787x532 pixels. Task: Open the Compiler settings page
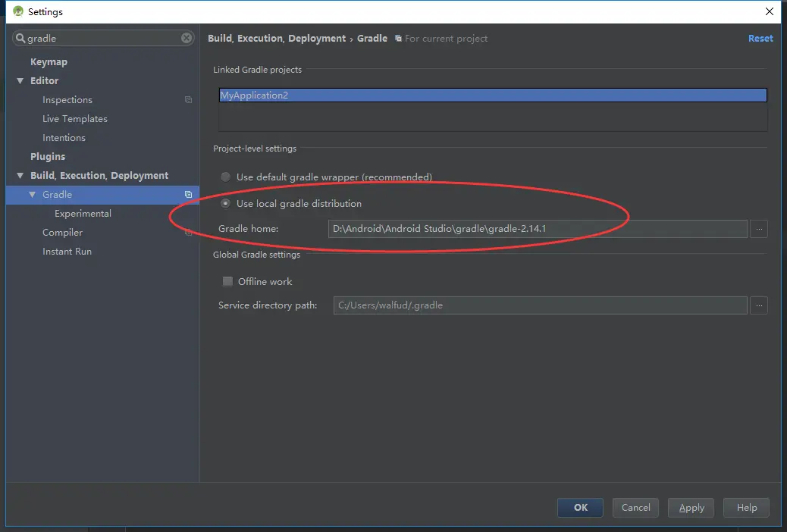(62, 233)
